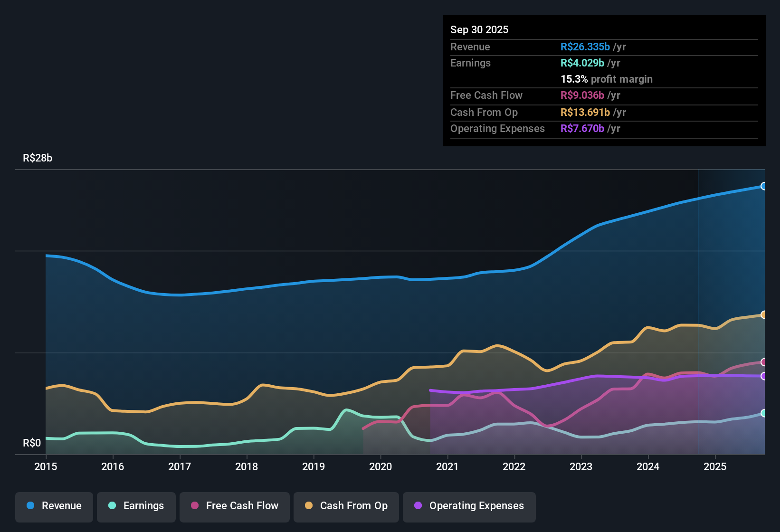Toggle the Operating Expenses series visibility
This screenshot has width=780, height=532.
pyautogui.click(x=469, y=507)
